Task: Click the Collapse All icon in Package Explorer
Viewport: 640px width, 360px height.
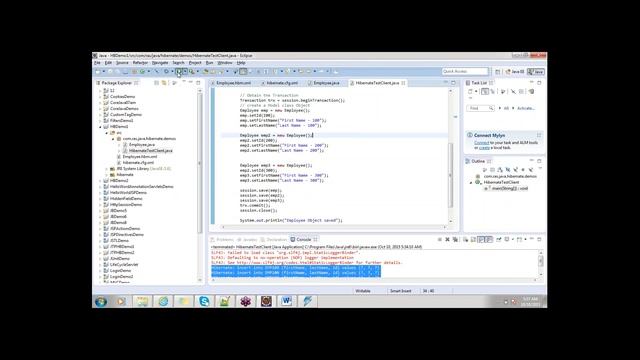Action: [156, 83]
